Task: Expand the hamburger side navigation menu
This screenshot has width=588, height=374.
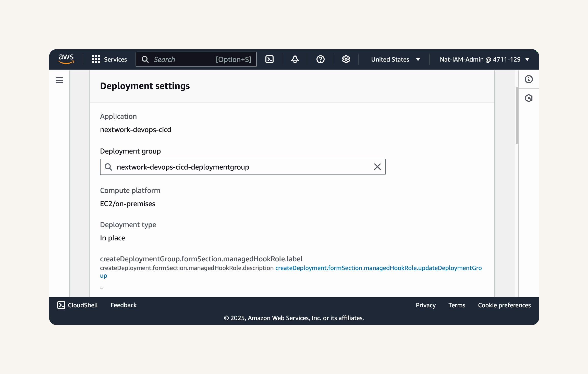Action: click(x=59, y=80)
